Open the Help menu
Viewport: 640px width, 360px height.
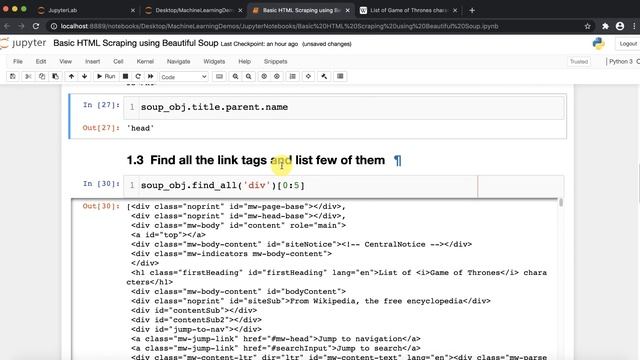click(244, 62)
